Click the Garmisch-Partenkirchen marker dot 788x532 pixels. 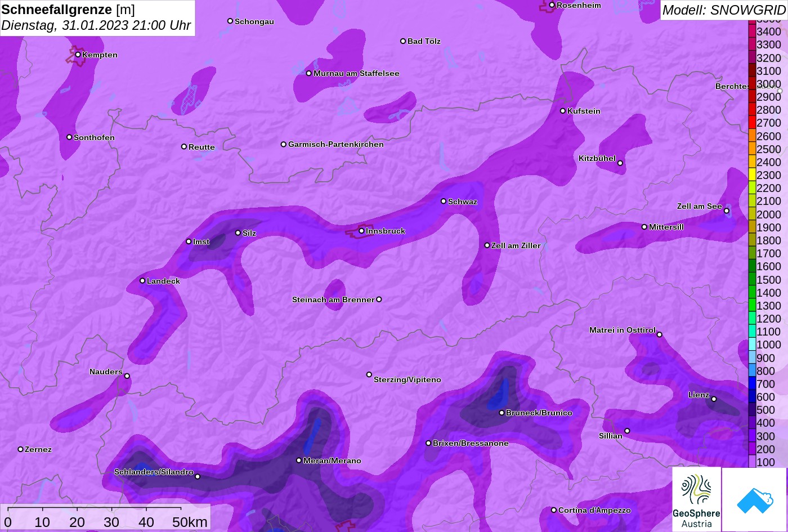(x=284, y=144)
